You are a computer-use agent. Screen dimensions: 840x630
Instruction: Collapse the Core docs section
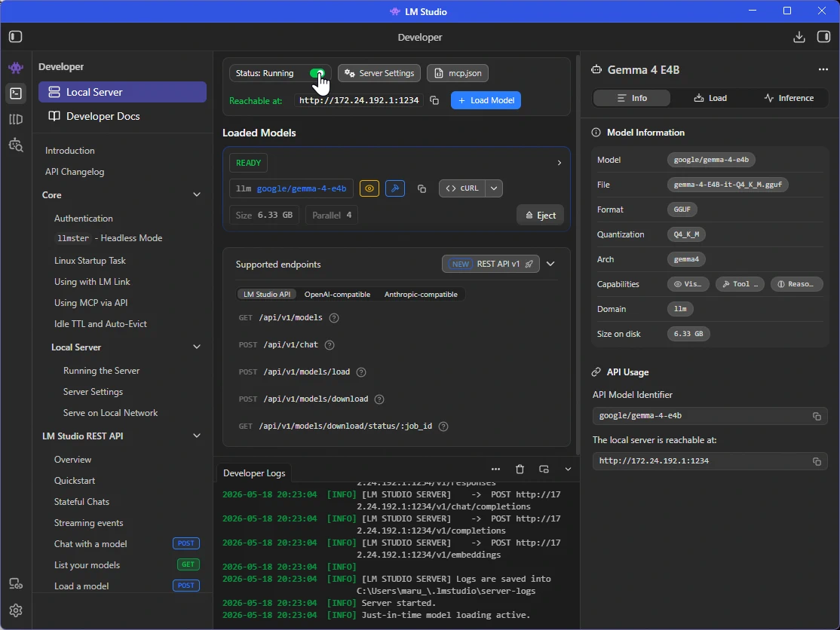click(197, 195)
